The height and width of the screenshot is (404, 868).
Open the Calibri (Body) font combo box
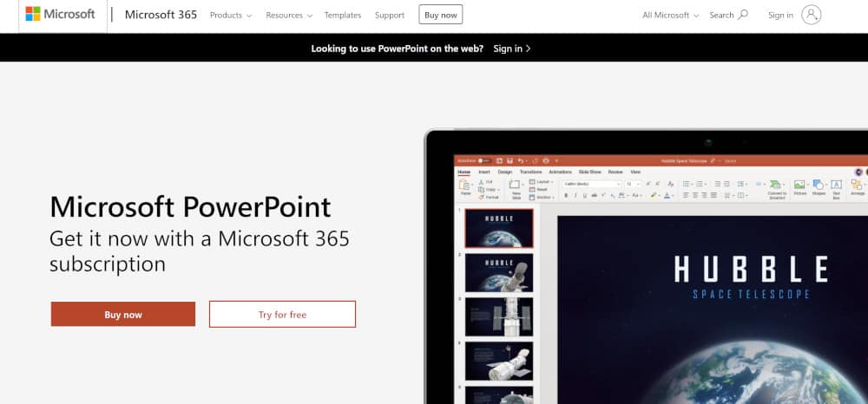[592, 184]
